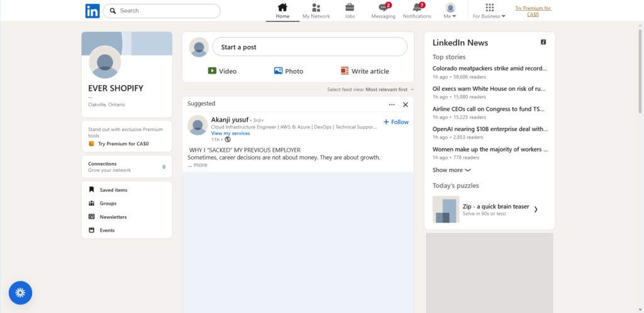
Task: Follow Akanji yusuf
Action: 396,122
